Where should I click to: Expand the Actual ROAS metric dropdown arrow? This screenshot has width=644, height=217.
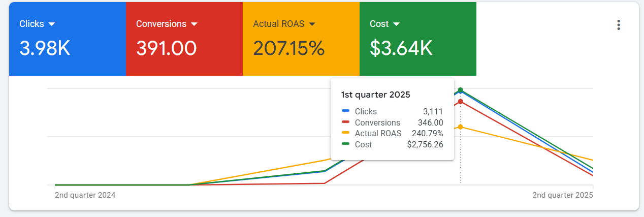point(312,24)
